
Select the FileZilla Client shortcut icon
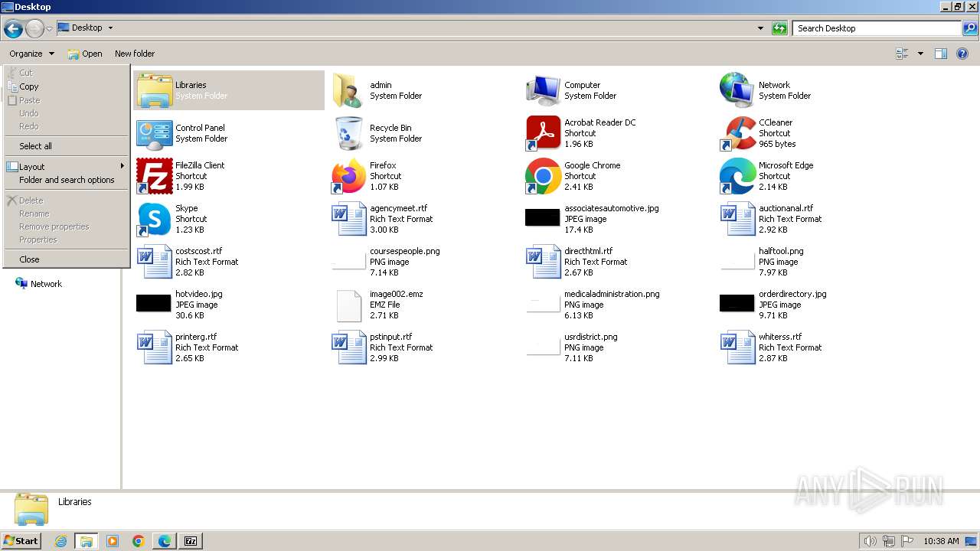(x=155, y=176)
